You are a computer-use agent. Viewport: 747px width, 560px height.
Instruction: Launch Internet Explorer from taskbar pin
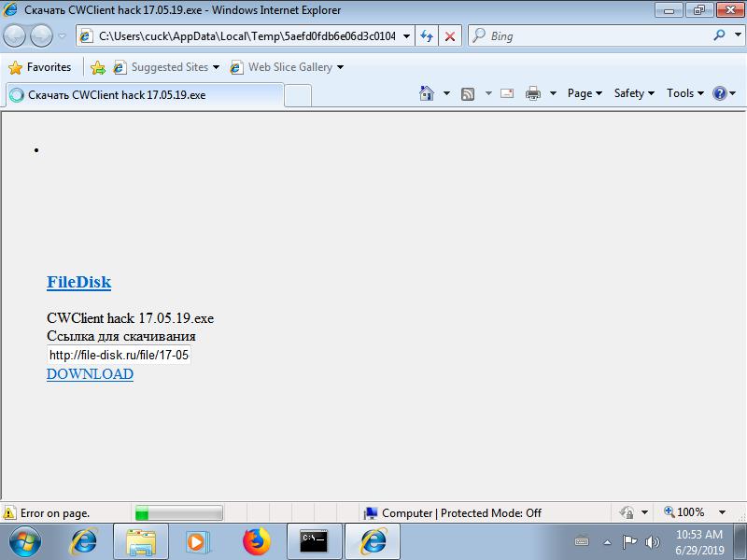[83, 541]
